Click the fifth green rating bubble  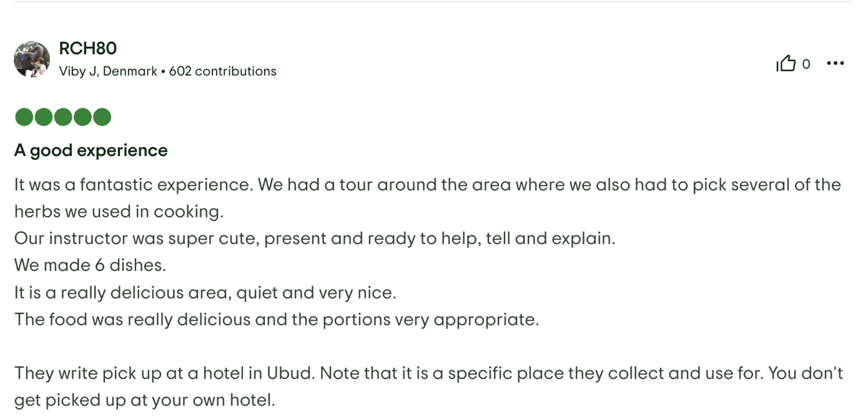tap(102, 116)
